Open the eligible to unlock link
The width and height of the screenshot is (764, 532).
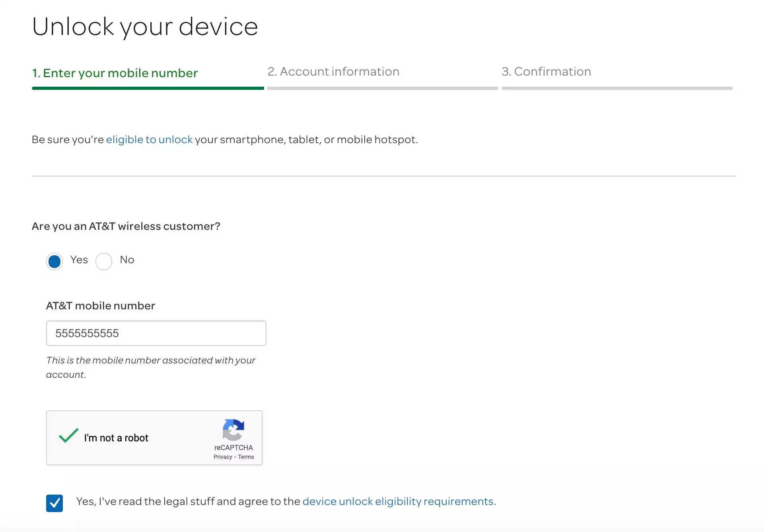click(149, 140)
